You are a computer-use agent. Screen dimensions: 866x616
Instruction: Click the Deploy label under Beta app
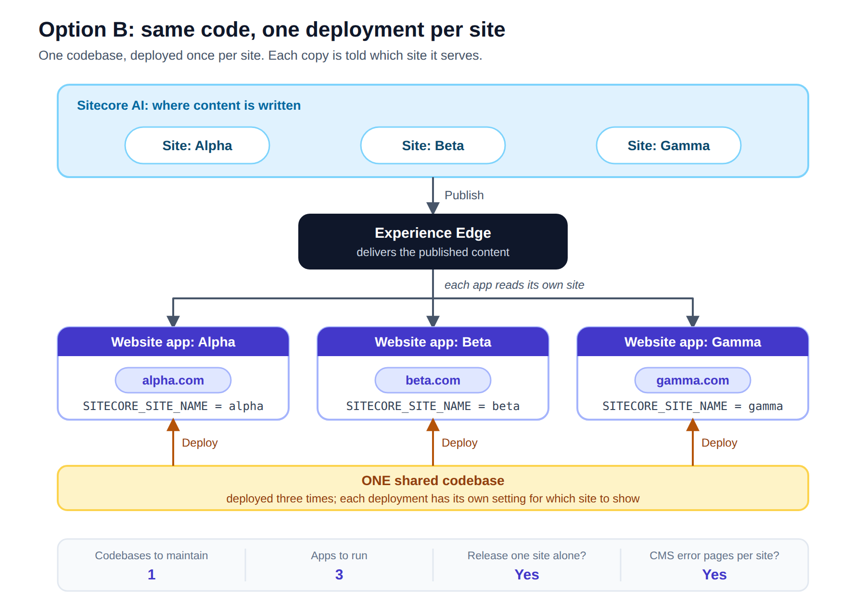[x=459, y=443]
